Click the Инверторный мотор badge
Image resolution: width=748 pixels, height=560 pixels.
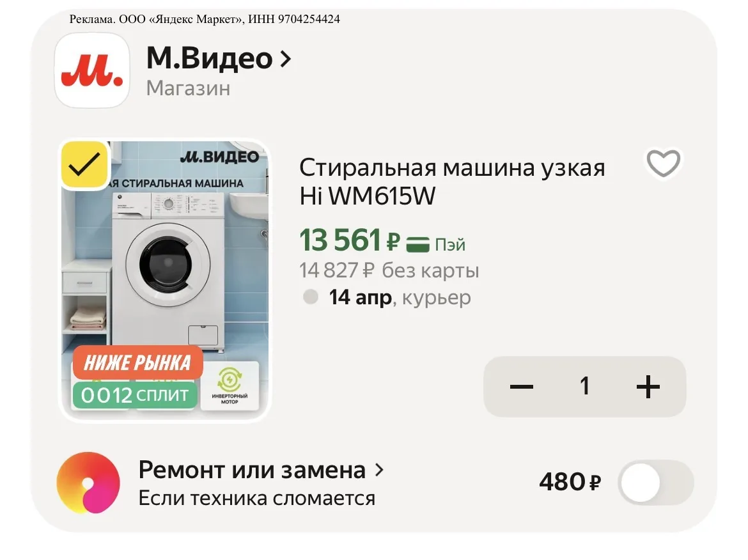point(230,387)
